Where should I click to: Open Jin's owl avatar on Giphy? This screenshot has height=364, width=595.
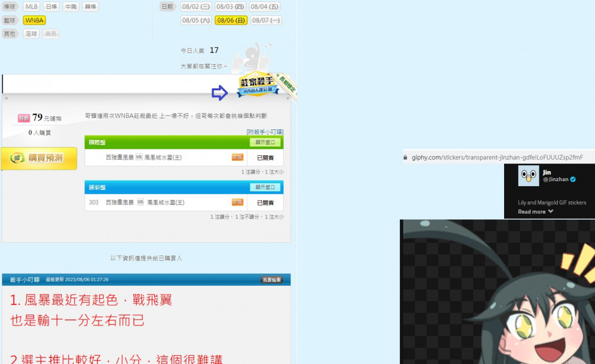point(528,176)
